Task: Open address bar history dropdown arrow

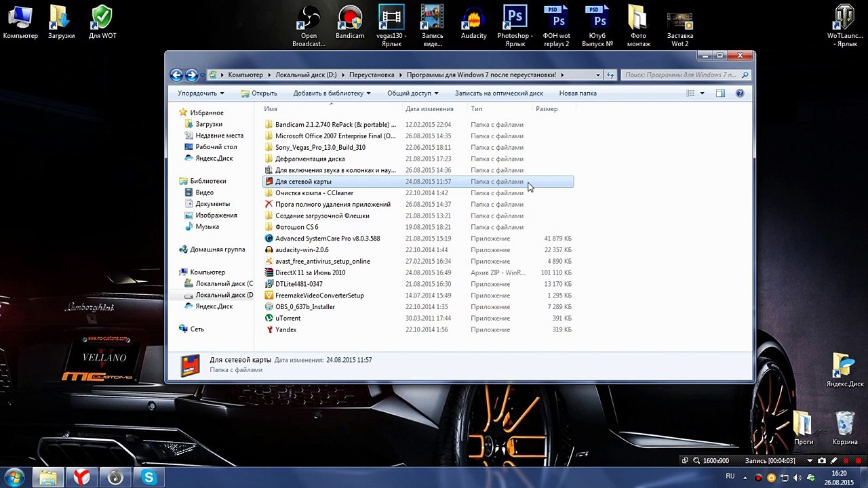Action: click(x=597, y=75)
